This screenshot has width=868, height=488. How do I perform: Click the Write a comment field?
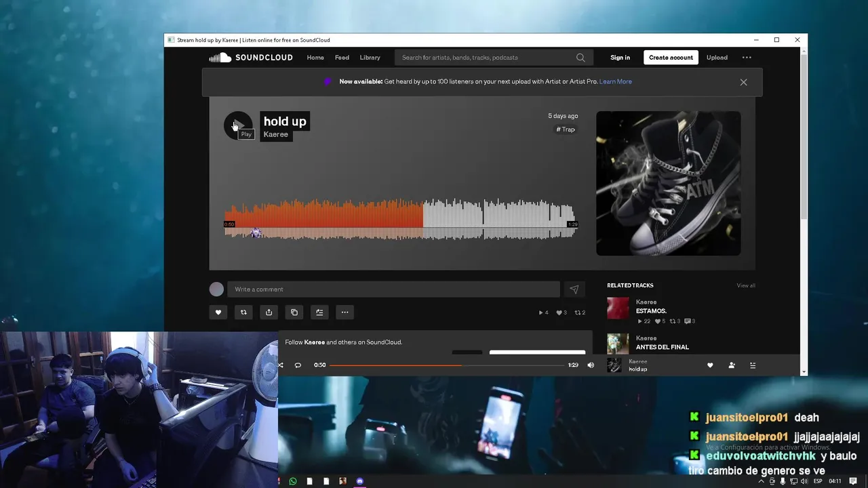393,289
